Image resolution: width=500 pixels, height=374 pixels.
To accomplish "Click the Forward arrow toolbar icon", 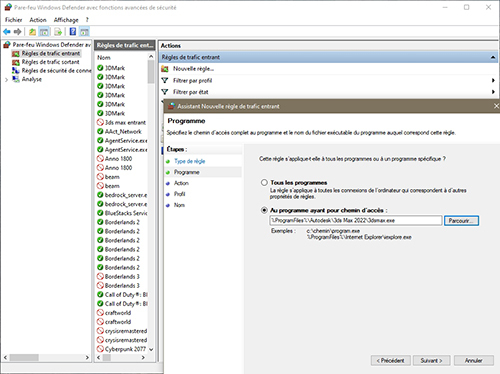I will (18, 32).
